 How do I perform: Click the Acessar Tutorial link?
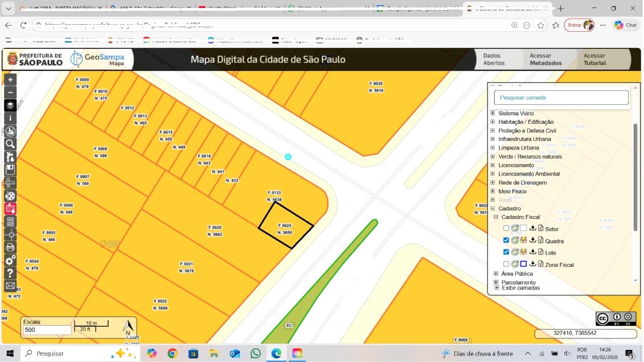(595, 59)
